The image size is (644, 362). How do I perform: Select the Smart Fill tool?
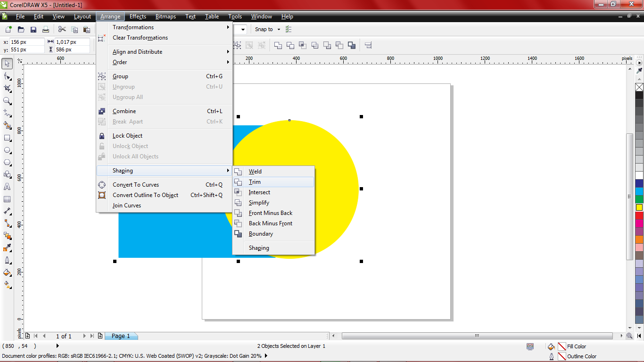pos(7,125)
